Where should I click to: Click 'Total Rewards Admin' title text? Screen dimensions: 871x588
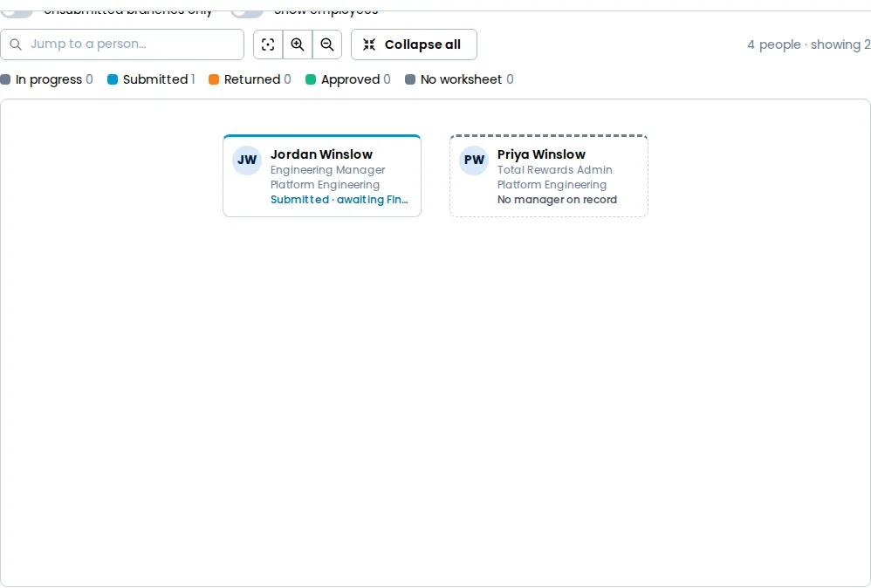555,170
